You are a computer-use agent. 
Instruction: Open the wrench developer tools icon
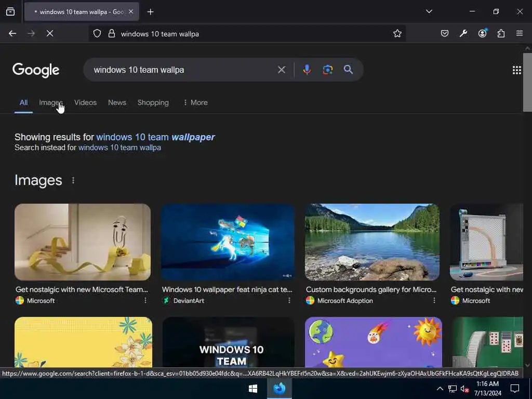[463, 33]
